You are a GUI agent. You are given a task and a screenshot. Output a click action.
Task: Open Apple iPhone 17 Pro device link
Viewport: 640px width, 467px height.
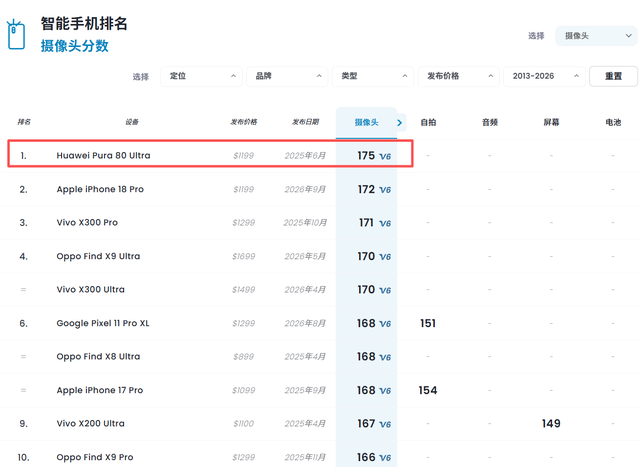[100, 390]
